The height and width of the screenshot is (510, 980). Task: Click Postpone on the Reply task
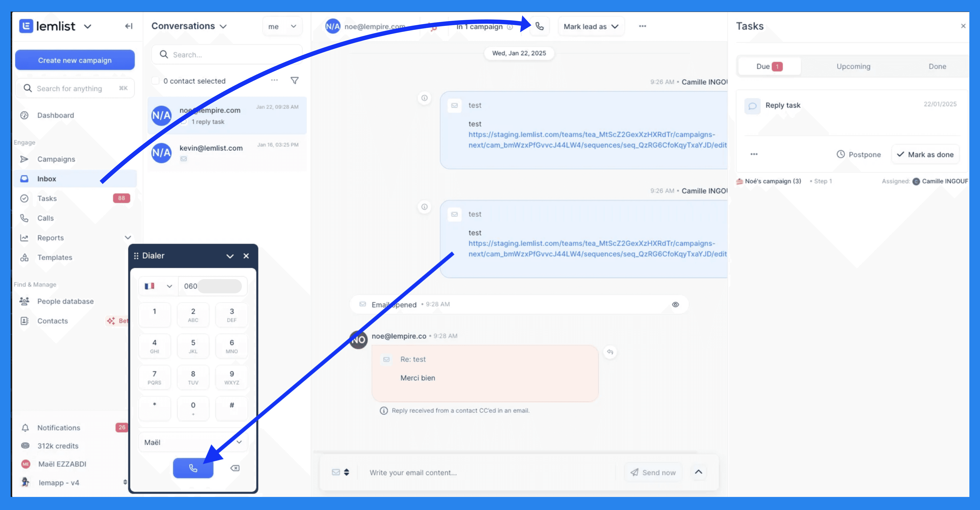point(859,154)
